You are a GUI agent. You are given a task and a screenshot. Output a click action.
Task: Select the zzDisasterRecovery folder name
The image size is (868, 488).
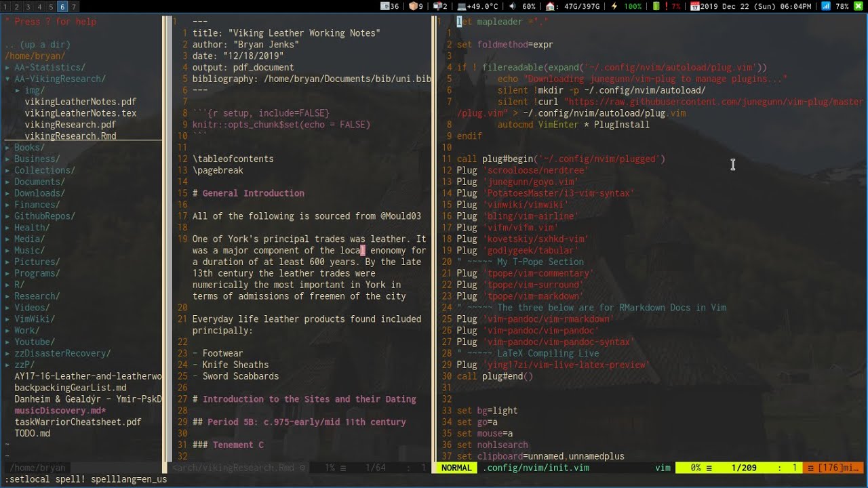[63, 354]
